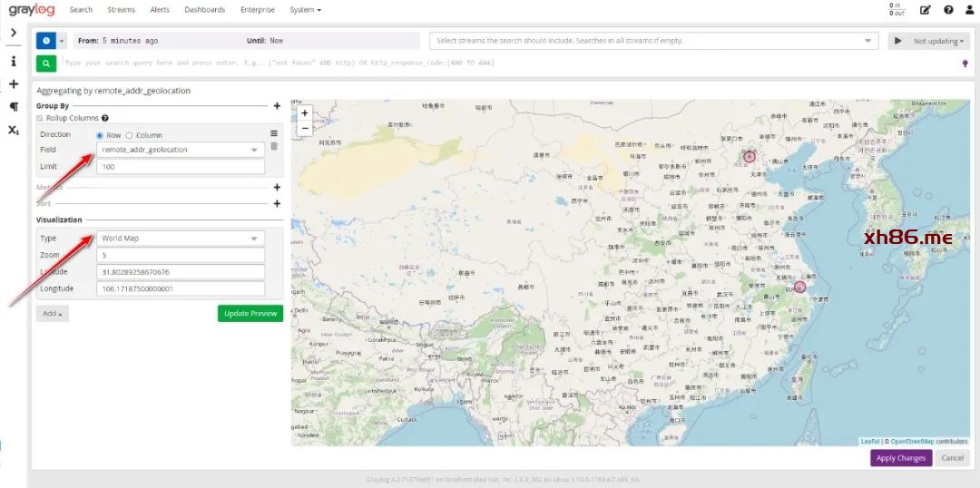
Task: Enable the Rollup Columns checkbox
Action: pos(40,118)
